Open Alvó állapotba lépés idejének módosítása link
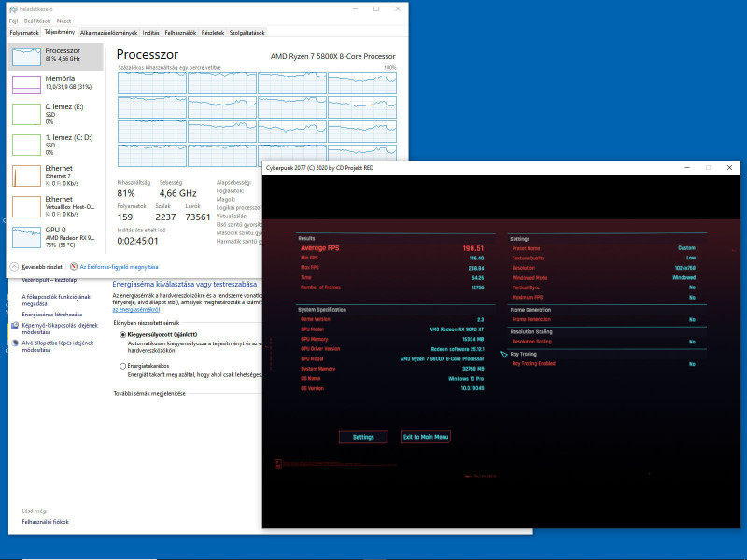The width and height of the screenshot is (747, 560). (x=58, y=346)
